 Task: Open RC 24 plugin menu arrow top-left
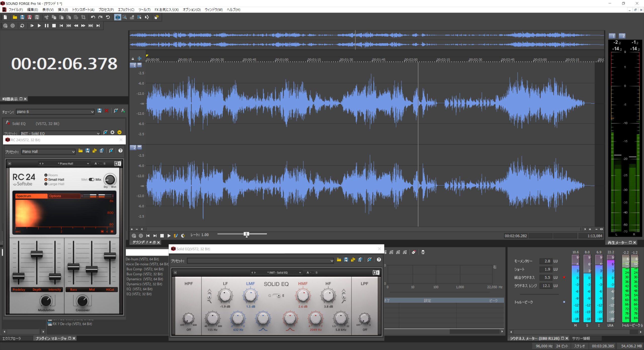click(x=10, y=164)
